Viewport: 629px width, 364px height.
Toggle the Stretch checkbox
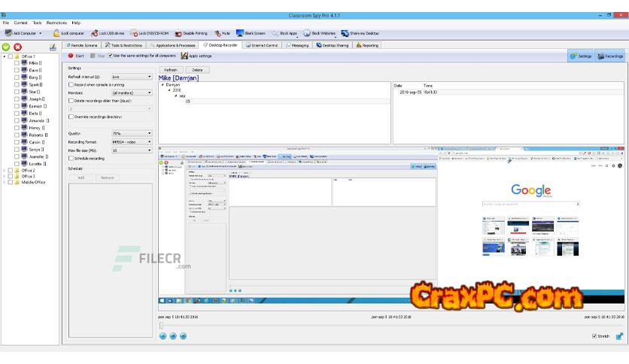(594, 336)
